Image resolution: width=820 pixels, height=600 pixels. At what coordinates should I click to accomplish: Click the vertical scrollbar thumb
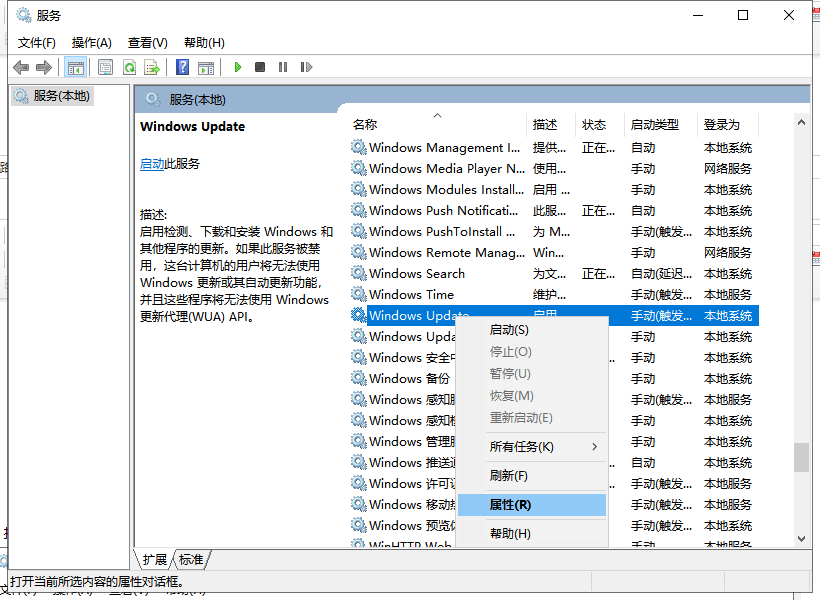pos(801,458)
